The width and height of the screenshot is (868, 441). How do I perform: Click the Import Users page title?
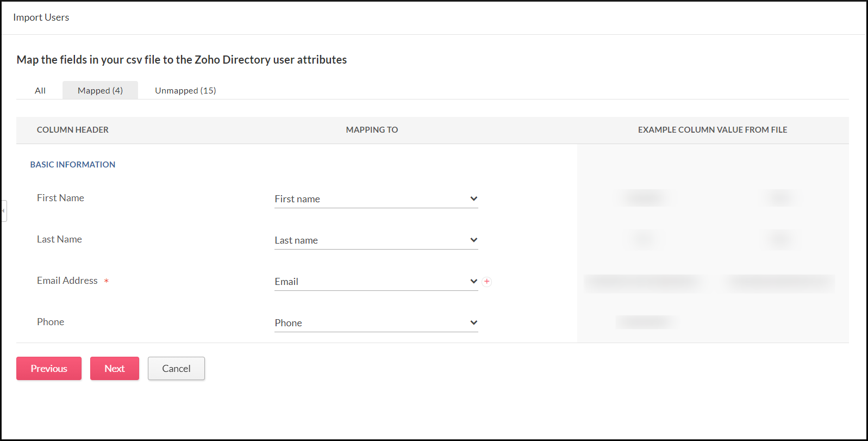pos(41,17)
